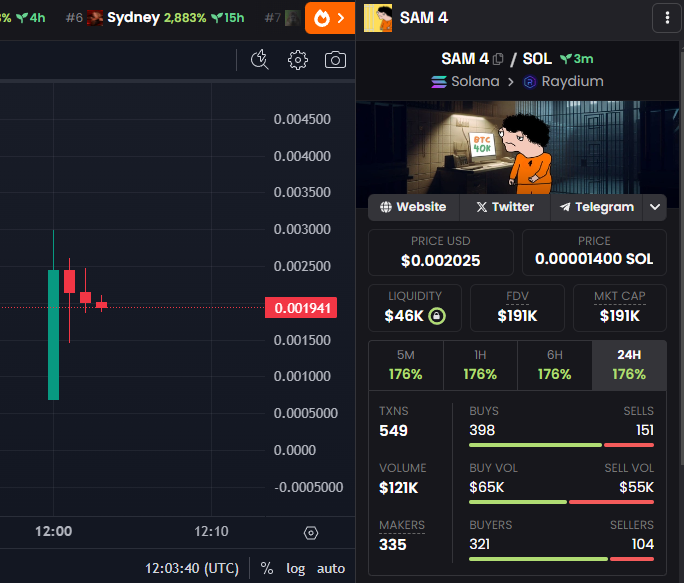684x583 pixels.
Task: Click the Solana chain link
Action: (465, 82)
